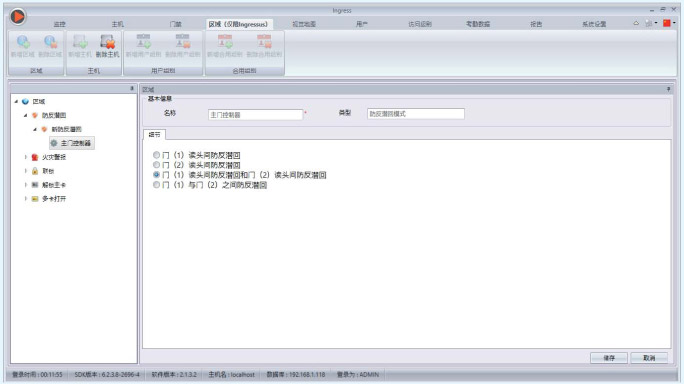Select the 门(1)读头间防反潜回 radio option
Screen dimensions: 684x384
point(156,155)
